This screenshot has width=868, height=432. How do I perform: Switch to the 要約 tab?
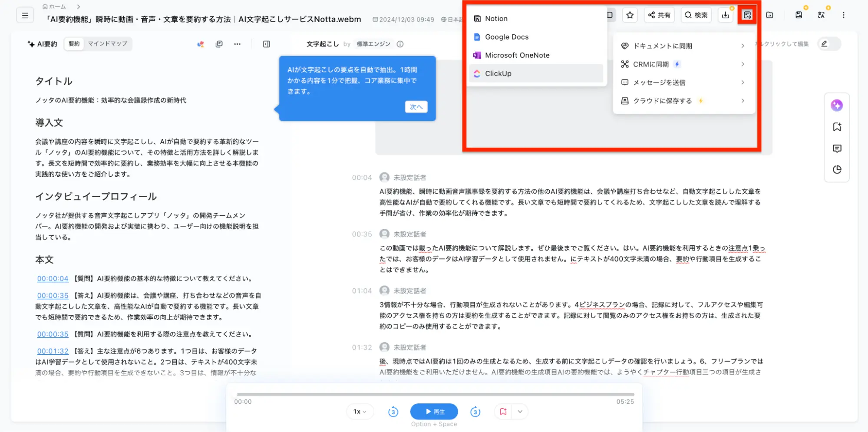point(74,44)
